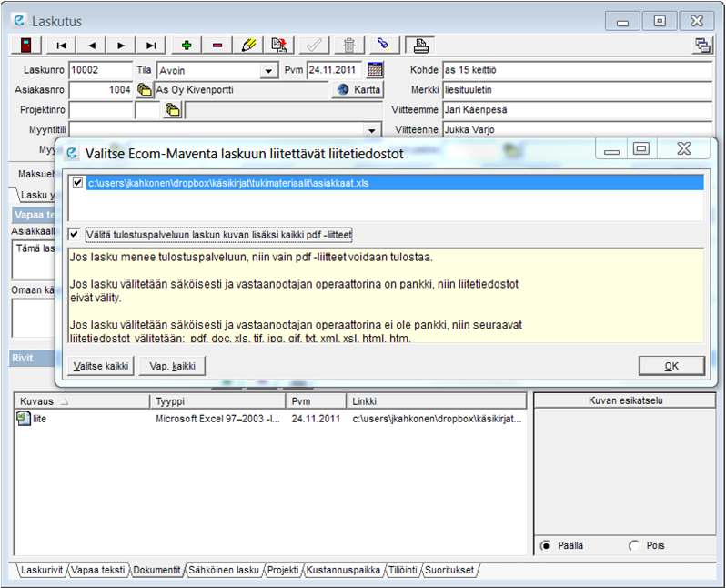Click the Kartta map button
The image size is (726, 588).
[358, 90]
